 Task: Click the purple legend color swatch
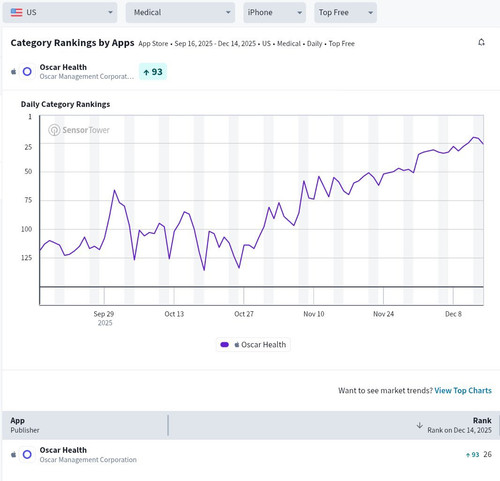225,345
